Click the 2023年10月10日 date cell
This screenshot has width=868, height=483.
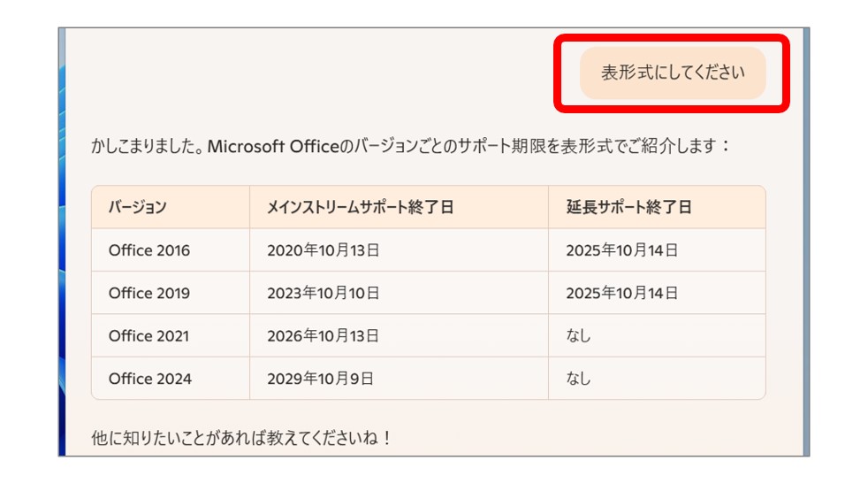399,293
